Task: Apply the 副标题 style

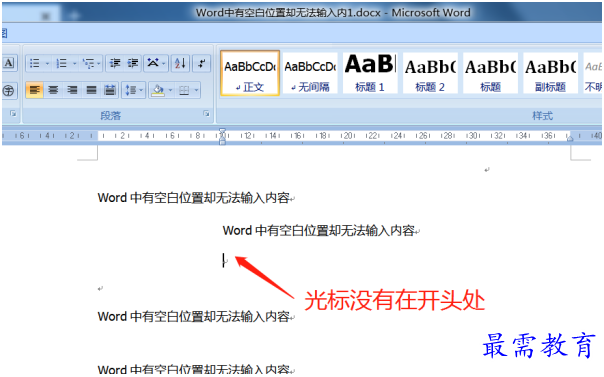Action: (550, 73)
